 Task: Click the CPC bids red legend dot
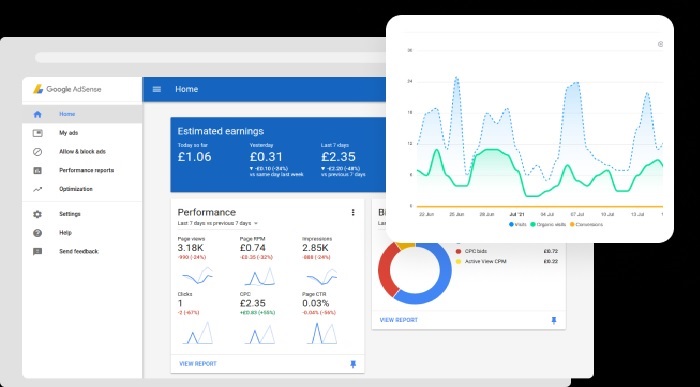458,251
